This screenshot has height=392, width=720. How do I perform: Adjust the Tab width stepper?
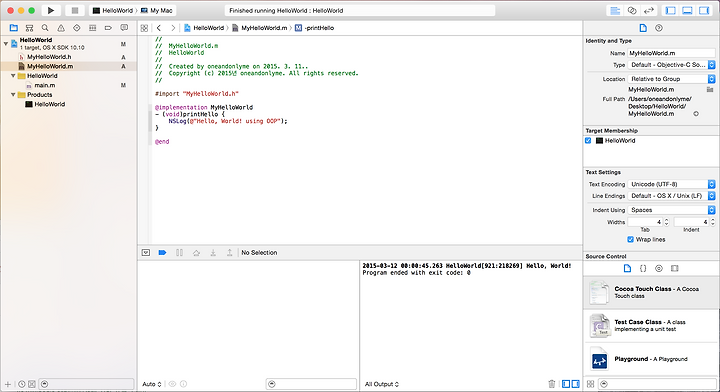666,222
